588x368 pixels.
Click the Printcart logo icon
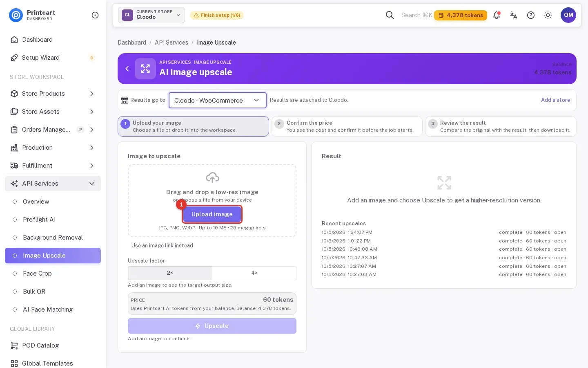(16, 15)
